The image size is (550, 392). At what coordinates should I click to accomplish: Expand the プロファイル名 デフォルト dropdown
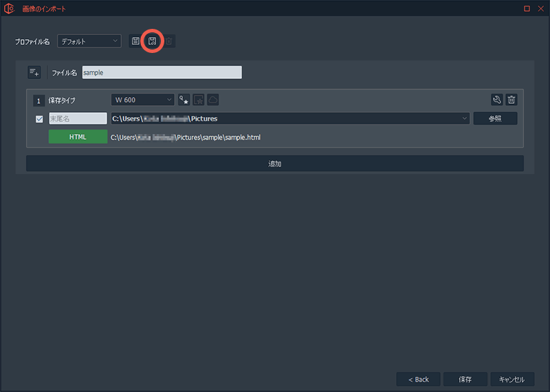click(89, 41)
